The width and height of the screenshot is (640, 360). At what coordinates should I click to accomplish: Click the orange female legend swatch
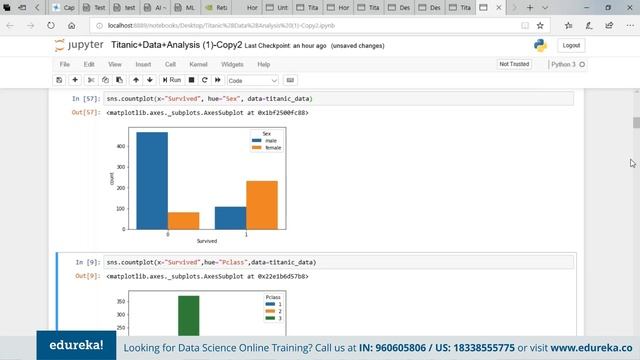coord(257,147)
